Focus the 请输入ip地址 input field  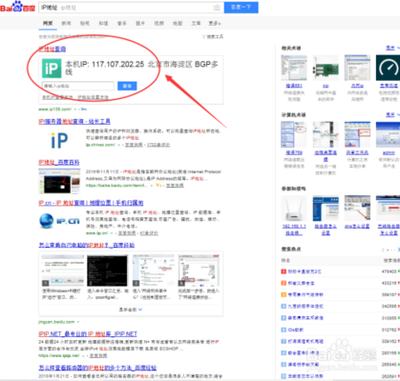pyautogui.click(x=78, y=86)
